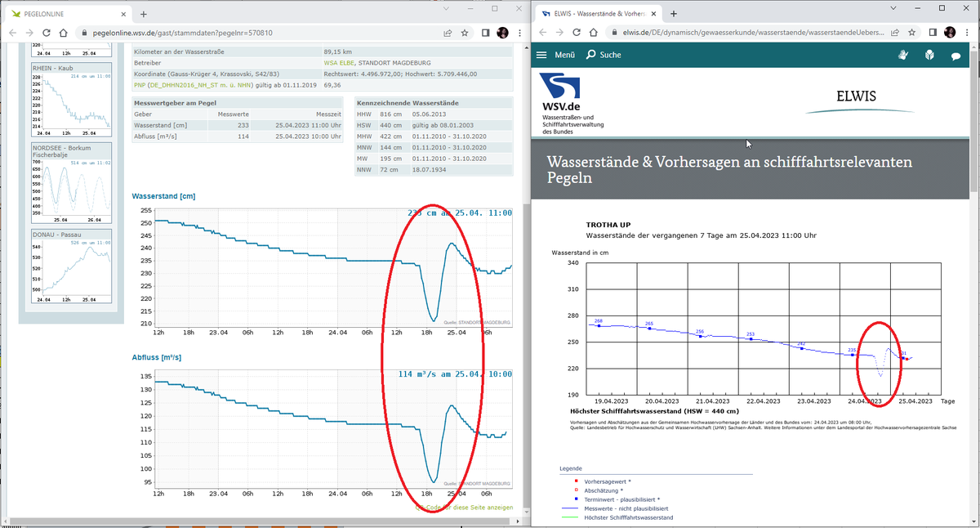The height and width of the screenshot is (528, 980).
Task: Select the PEGELONLINE browser tab
Action: coord(67,14)
